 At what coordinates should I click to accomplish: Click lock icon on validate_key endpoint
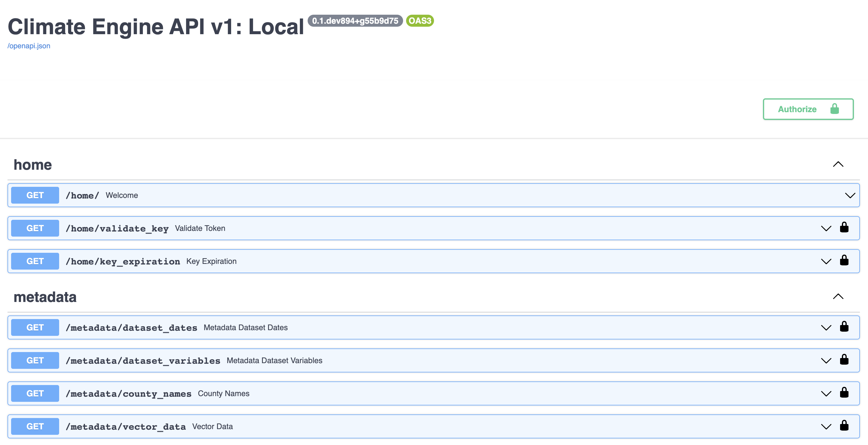coord(844,228)
